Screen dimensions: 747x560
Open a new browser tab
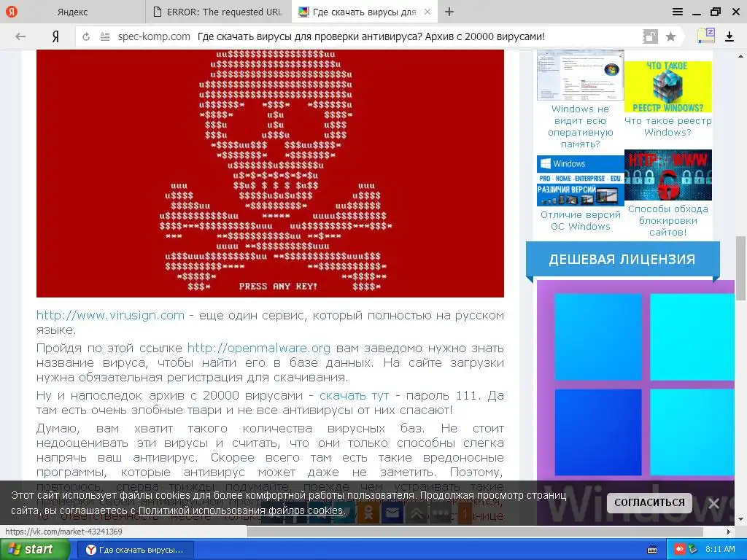coord(449,12)
